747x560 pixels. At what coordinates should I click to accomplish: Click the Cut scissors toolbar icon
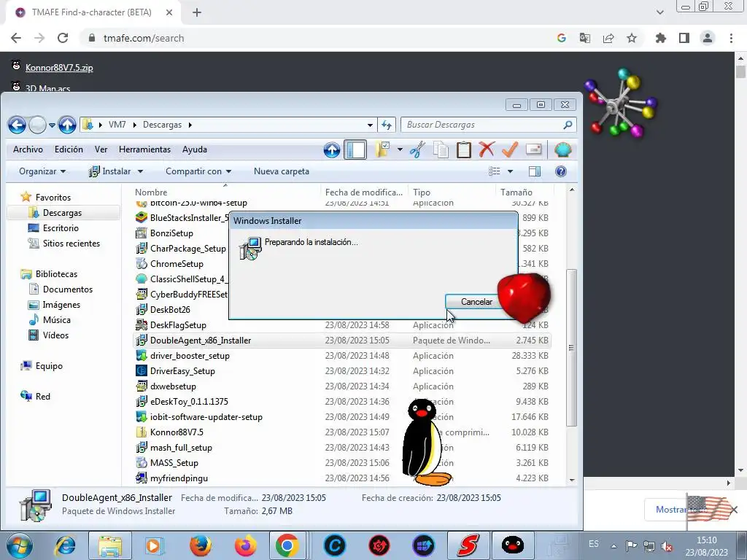[417, 149]
